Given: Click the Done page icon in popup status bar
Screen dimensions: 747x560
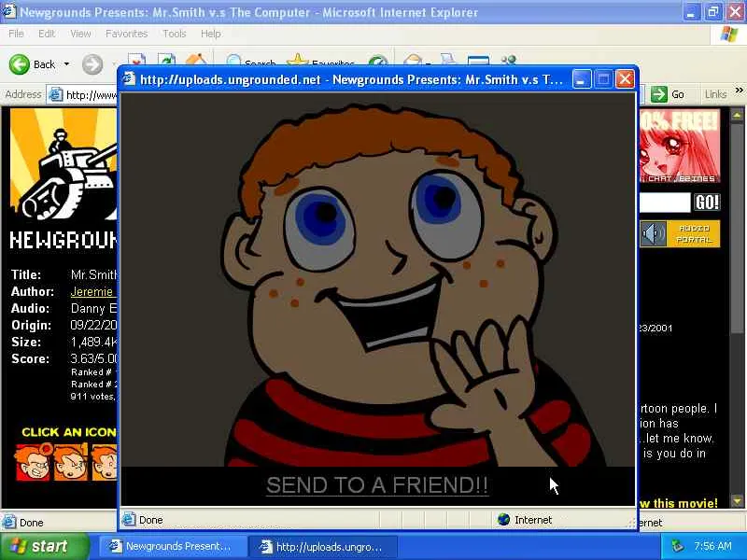Looking at the screenshot, I should [129, 519].
